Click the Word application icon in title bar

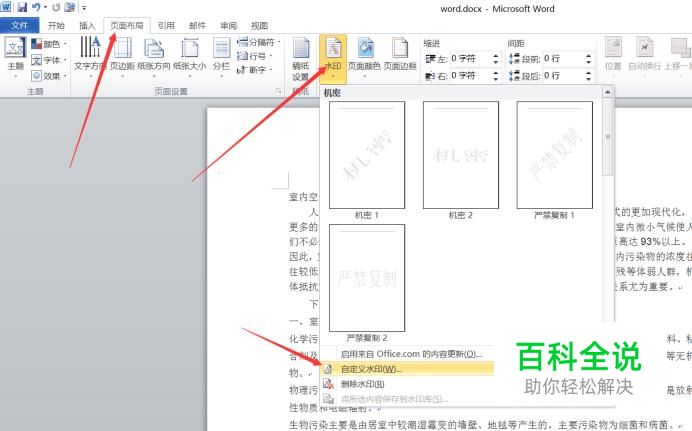point(6,7)
